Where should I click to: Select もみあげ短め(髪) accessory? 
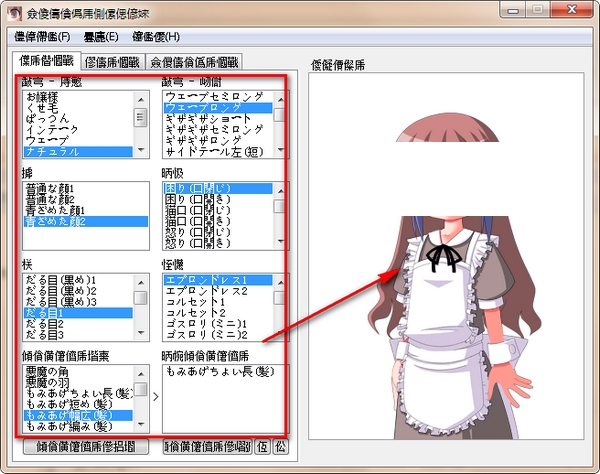pyautogui.click(x=78, y=404)
